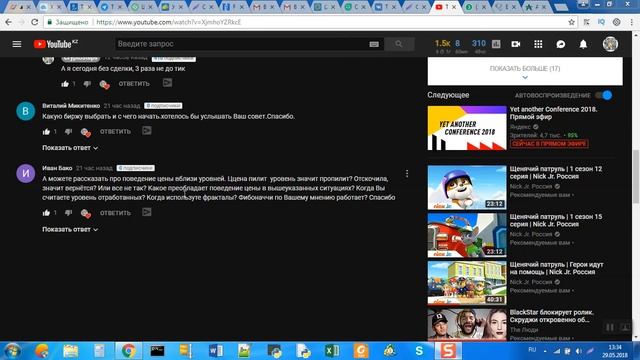Screen dimensions: 640x360
Task: Like the comment by Иван Бако
Action: click(46, 213)
